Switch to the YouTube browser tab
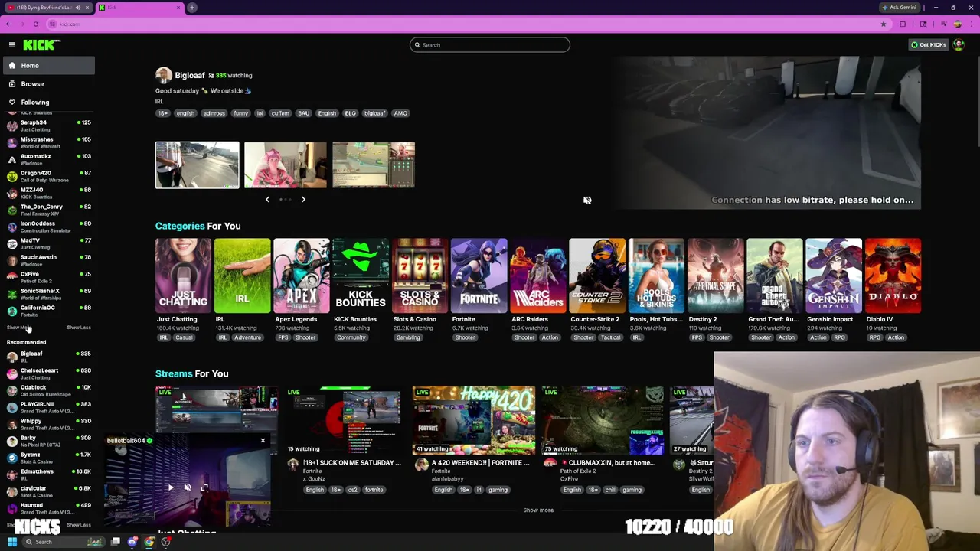 tap(47, 8)
